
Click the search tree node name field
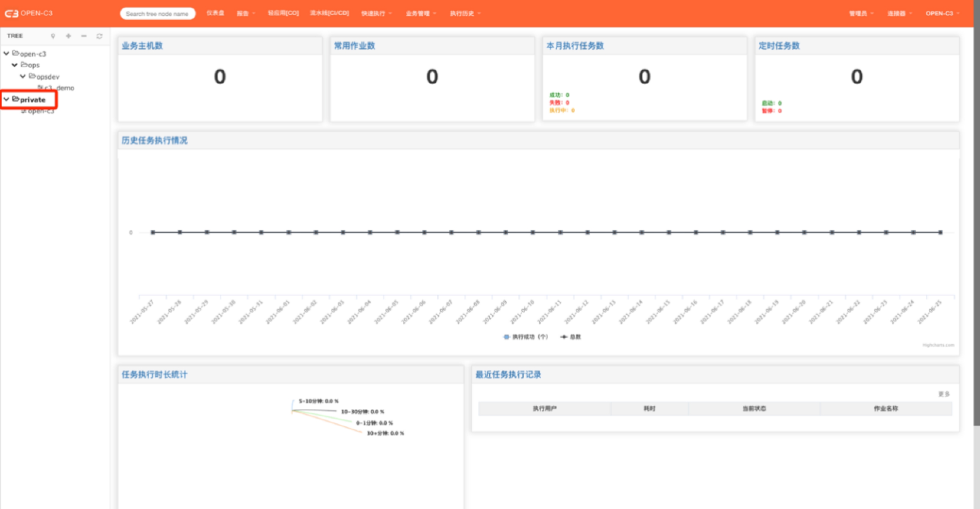tap(157, 14)
